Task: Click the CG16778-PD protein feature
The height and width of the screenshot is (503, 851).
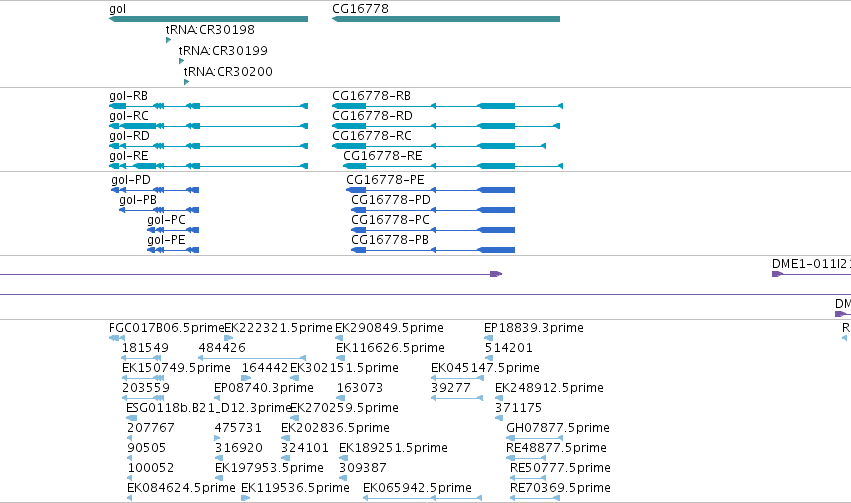Action: coord(433,210)
